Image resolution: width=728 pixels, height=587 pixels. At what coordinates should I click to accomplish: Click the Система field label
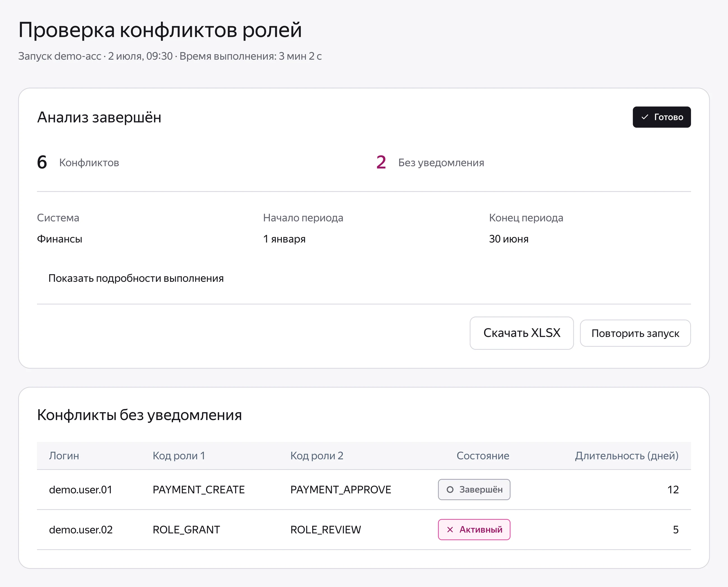tap(58, 218)
